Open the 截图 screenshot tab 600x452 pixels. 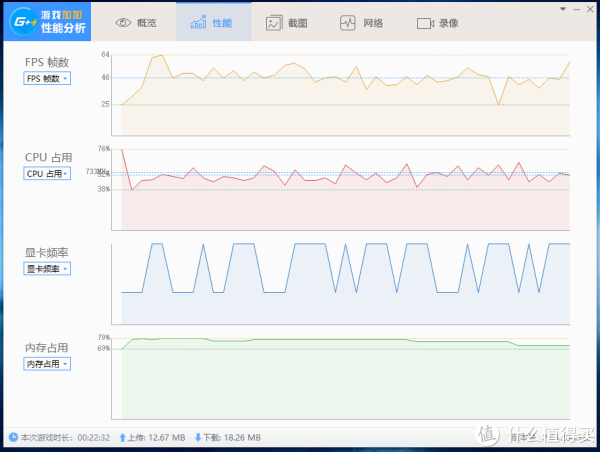[x=287, y=23]
